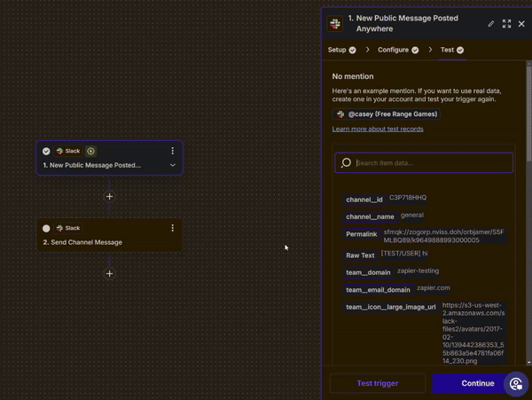532x400 pixels.
Task: Click Slack badge on step 2 card
Action: pyautogui.click(x=68, y=228)
